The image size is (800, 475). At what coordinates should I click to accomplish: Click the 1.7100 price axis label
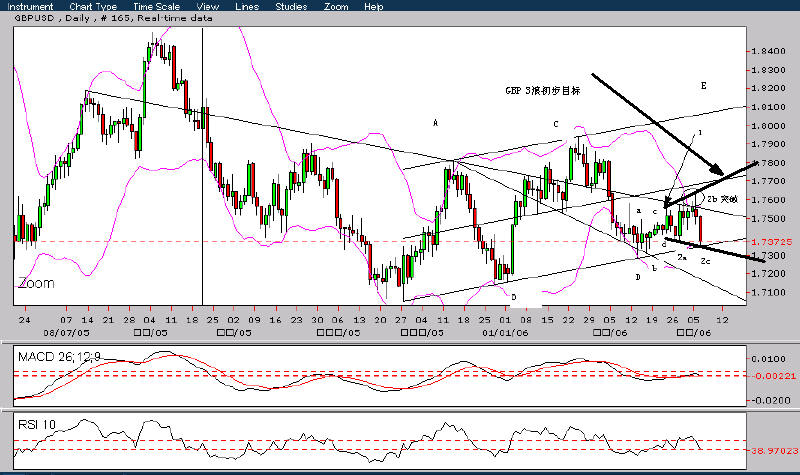pos(768,292)
